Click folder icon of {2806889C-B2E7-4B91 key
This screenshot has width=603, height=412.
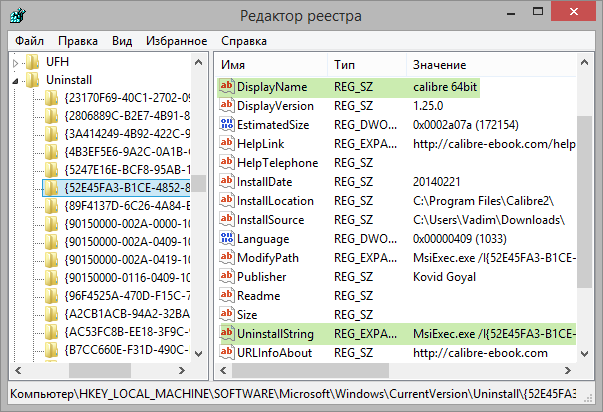click(x=51, y=116)
